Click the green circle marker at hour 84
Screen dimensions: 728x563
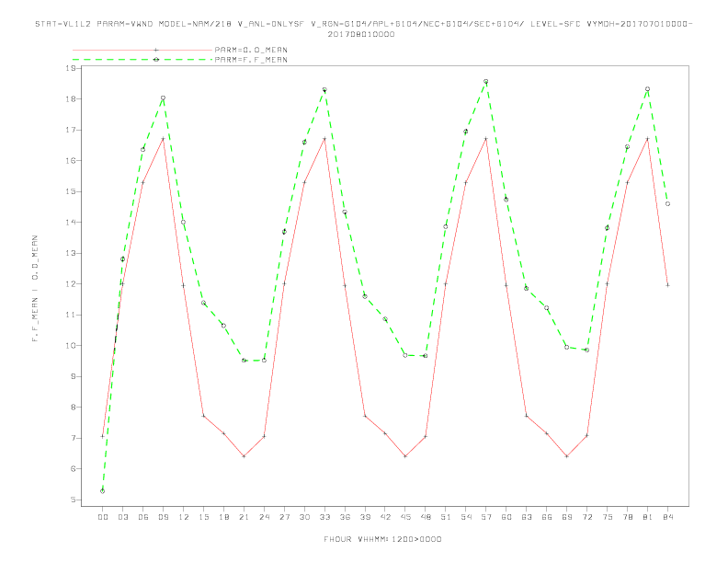pos(667,204)
